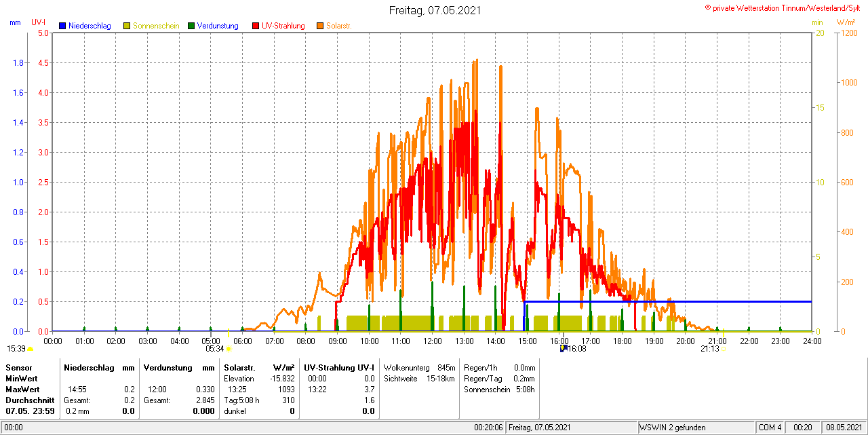868x435 pixels.
Task: Click the Niederschlag column header in the table
Action: (89, 367)
